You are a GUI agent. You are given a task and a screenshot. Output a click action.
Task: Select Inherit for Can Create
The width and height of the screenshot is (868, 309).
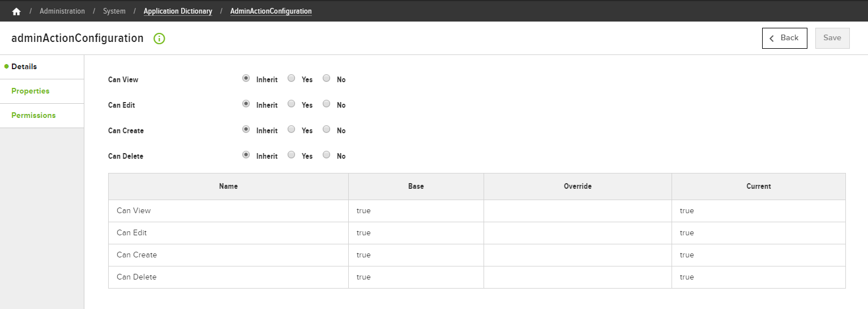[246, 130]
